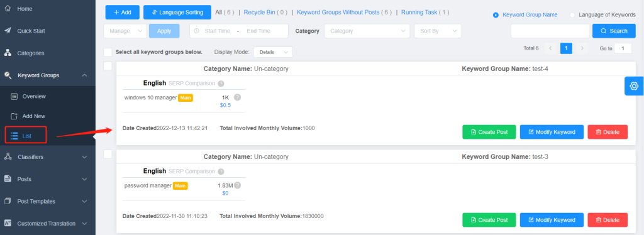The height and width of the screenshot is (235, 644).
Task: Click the blue Add button
Action: pyautogui.click(x=123, y=13)
